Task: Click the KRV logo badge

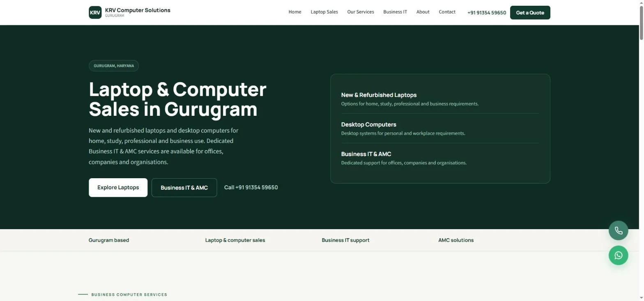Action: (95, 12)
